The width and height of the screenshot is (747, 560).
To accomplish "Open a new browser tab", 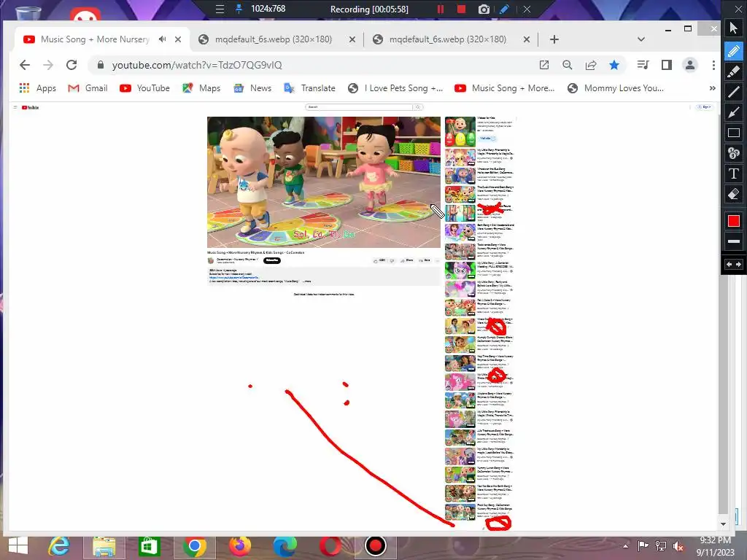I will 554,39.
